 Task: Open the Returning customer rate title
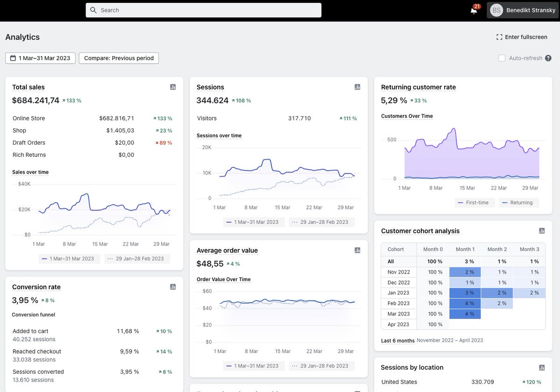[419, 87]
